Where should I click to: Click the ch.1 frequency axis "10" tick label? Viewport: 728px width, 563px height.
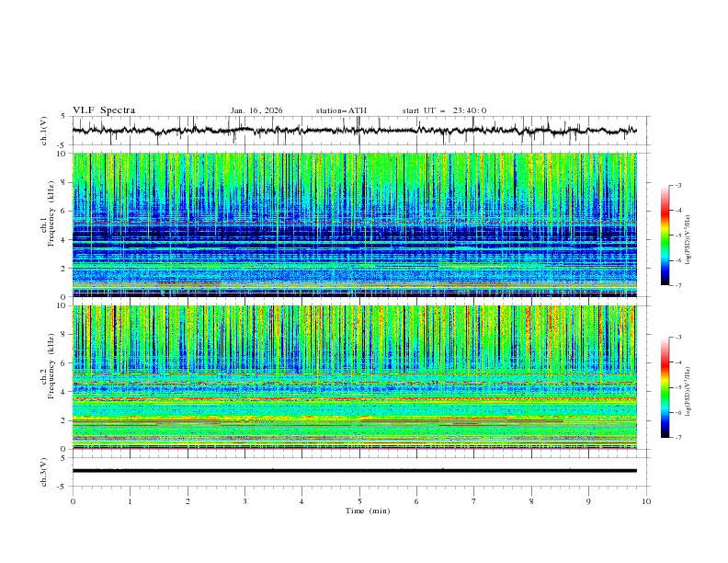click(63, 154)
